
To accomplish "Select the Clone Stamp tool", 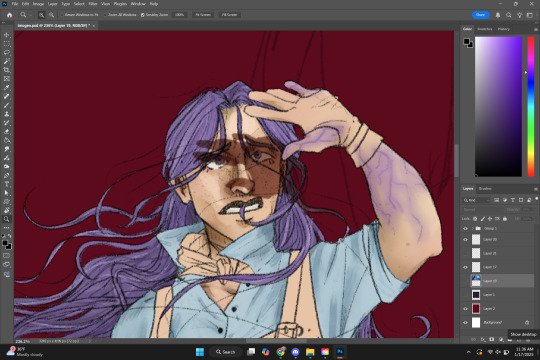I will pyautogui.click(x=7, y=114).
